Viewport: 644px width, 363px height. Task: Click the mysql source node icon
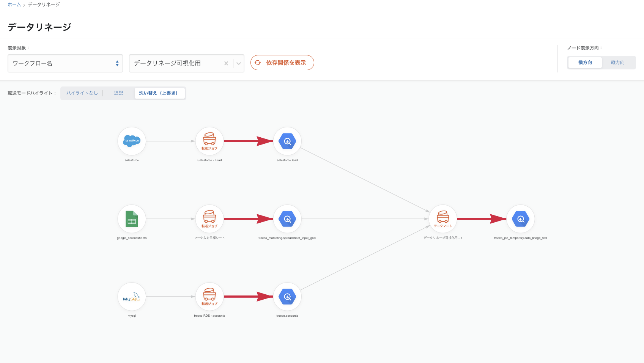tap(132, 297)
